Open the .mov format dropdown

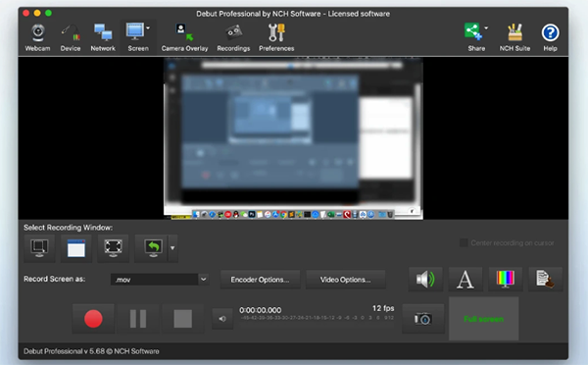(x=160, y=280)
